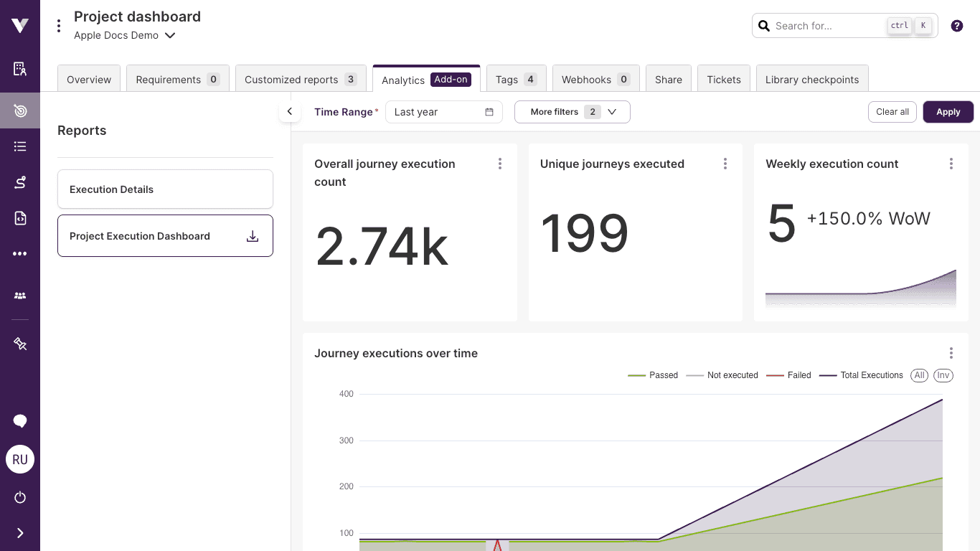Open the journeys flow icon in the left sidebar
Viewport: 980px width, 551px height.
tap(19, 182)
